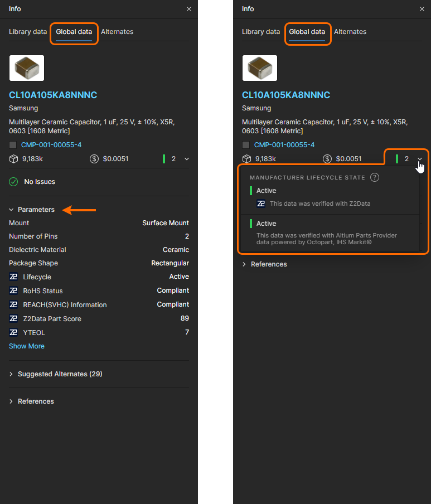Expand References section in left panel
This screenshot has height=504, width=431.
point(11,401)
